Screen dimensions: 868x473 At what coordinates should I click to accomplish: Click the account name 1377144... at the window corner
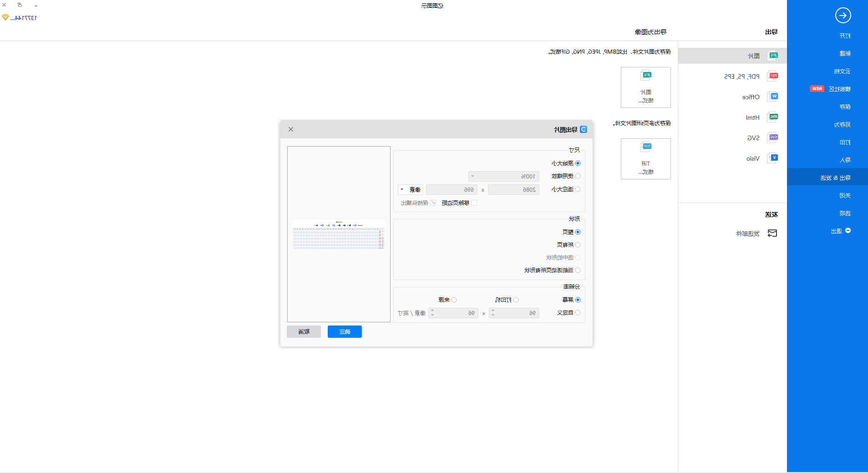point(24,18)
